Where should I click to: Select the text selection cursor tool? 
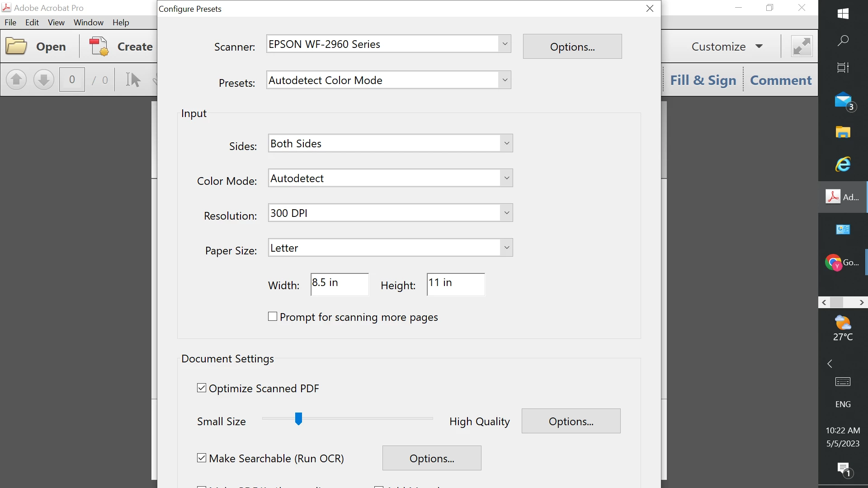tap(133, 80)
